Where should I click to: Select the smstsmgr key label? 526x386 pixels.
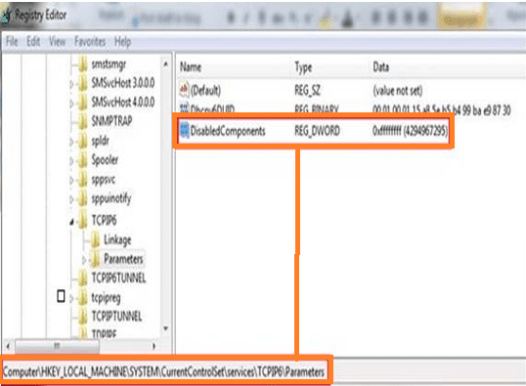pyautogui.click(x=109, y=64)
